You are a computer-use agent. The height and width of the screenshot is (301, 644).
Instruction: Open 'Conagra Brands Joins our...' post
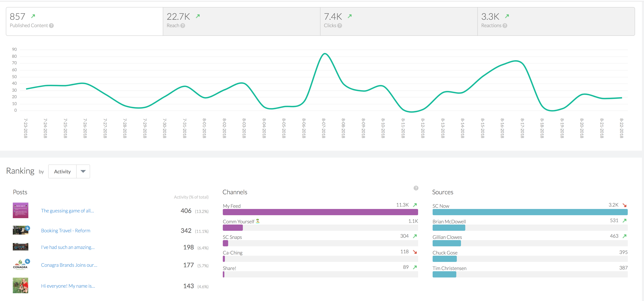click(69, 265)
